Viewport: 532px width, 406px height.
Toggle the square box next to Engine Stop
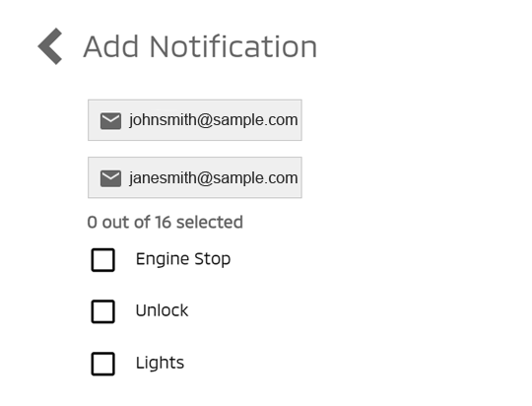[x=102, y=260]
